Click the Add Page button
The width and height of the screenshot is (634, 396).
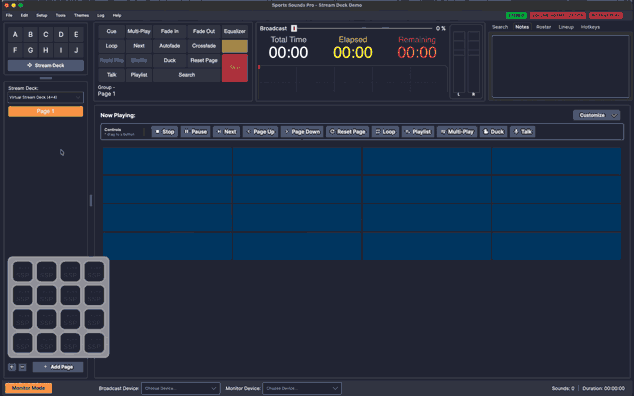click(58, 367)
